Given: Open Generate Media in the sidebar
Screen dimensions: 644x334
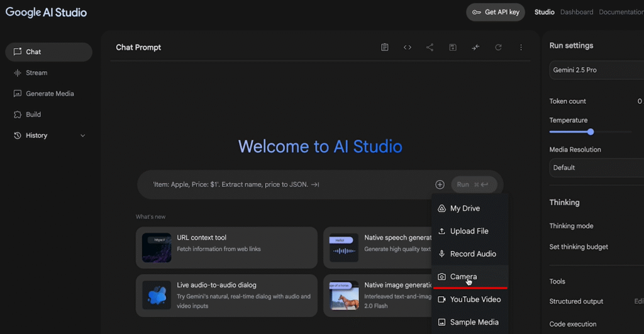Looking at the screenshot, I should coord(49,94).
